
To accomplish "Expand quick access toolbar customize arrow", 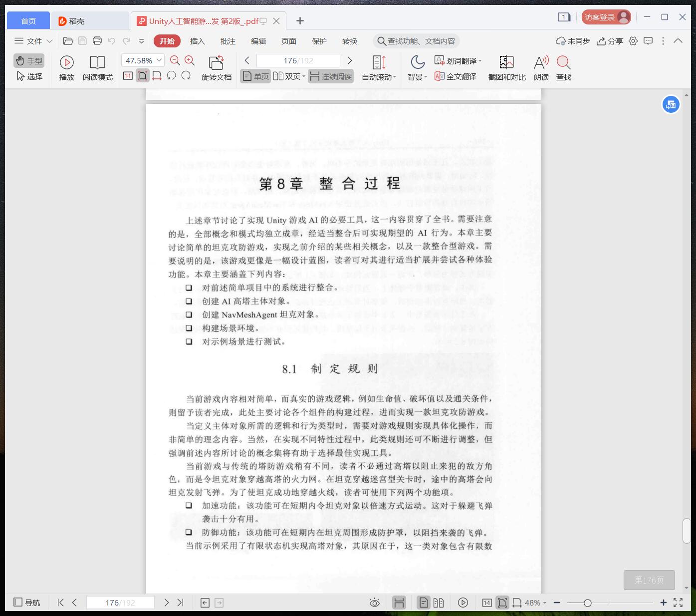I will coord(141,41).
